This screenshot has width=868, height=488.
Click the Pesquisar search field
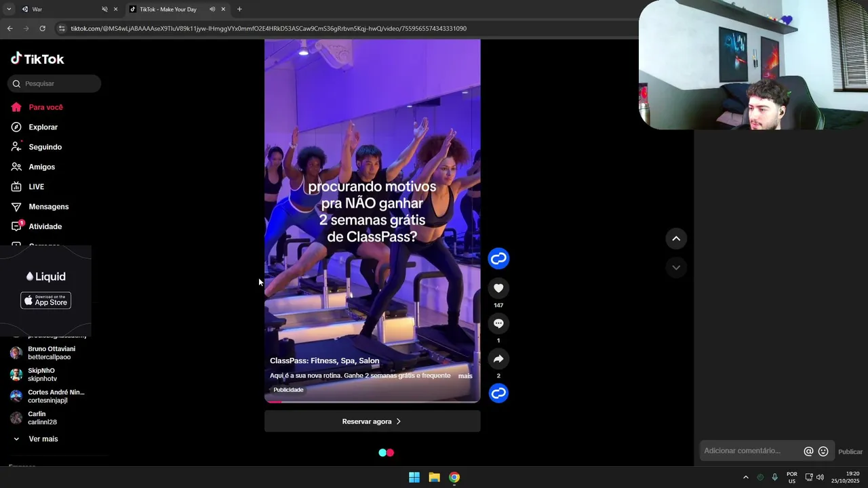54,83
